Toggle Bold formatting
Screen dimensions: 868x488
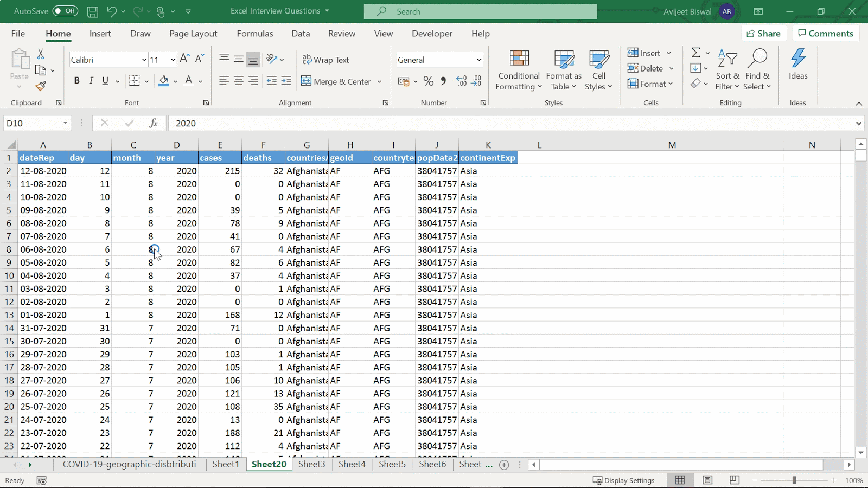[x=76, y=81]
